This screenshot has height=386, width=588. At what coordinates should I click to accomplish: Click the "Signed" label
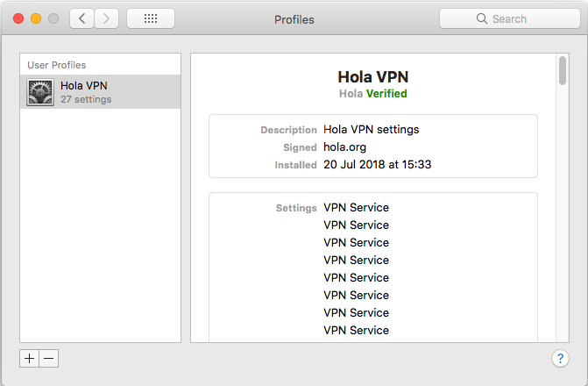(300, 147)
